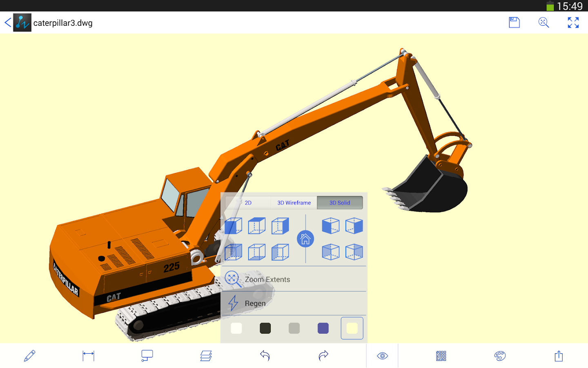Tap the app logo icon next to the file name
The image size is (588, 368).
(x=22, y=22)
